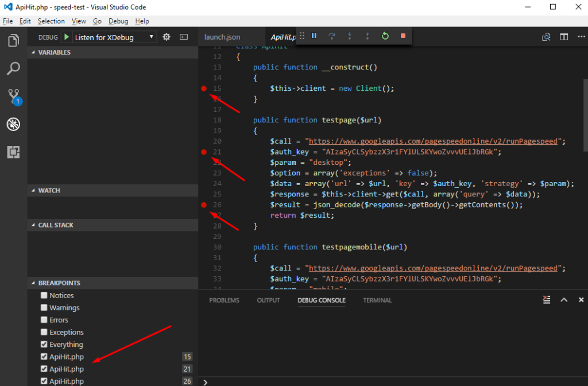Clear the debug console output
This screenshot has height=386, width=588.
547,300
